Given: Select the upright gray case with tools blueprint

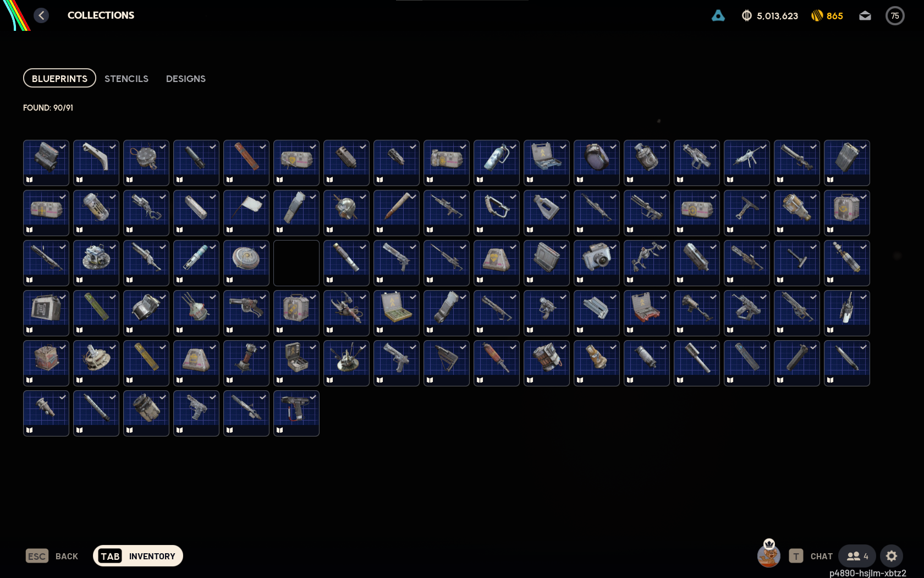Looking at the screenshot, I should [x=296, y=363].
